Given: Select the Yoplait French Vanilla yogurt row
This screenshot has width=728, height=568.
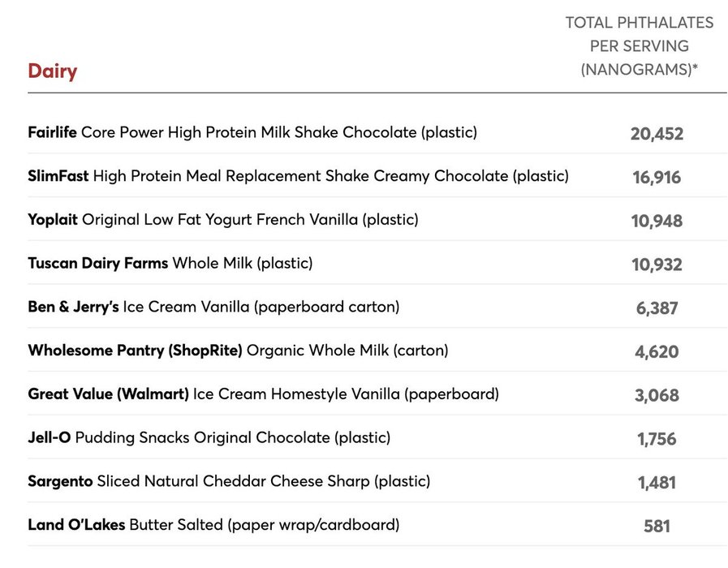Looking at the screenshot, I should pos(377,220).
